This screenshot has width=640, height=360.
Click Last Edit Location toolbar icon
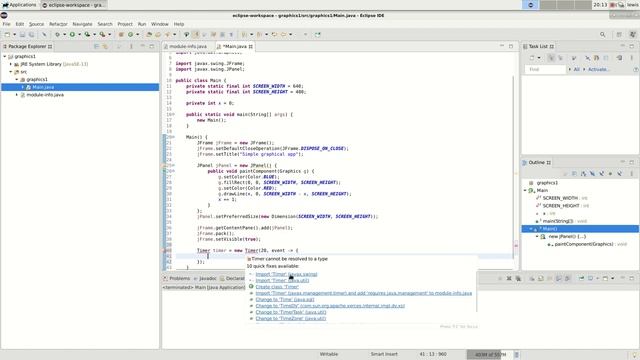(274, 35)
